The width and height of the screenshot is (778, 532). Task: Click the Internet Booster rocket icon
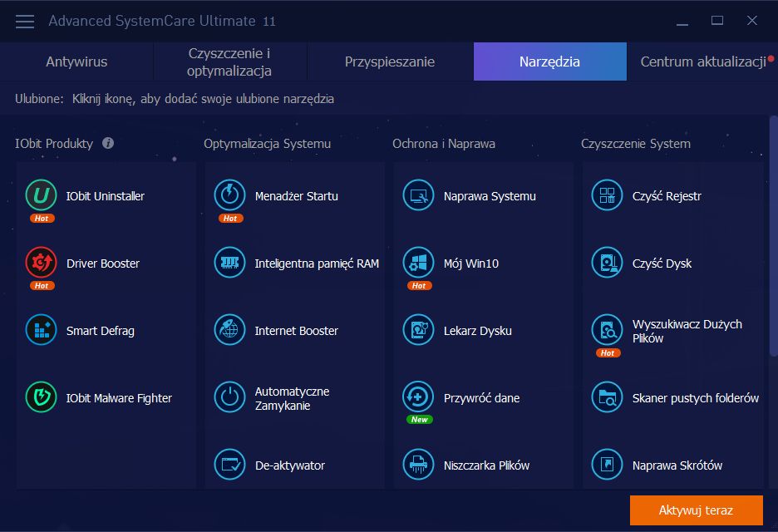(x=229, y=330)
